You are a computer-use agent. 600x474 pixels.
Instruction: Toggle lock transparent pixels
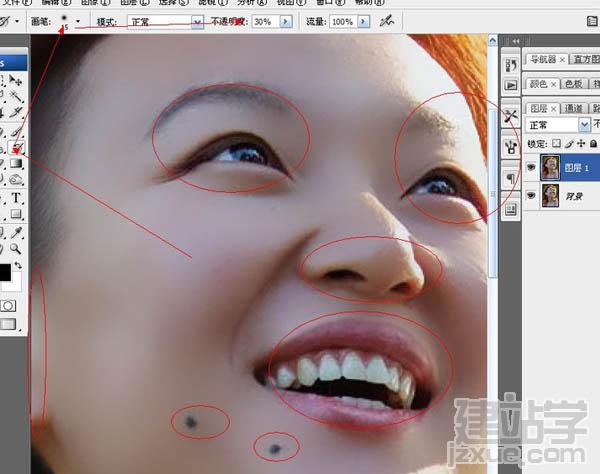coord(556,143)
